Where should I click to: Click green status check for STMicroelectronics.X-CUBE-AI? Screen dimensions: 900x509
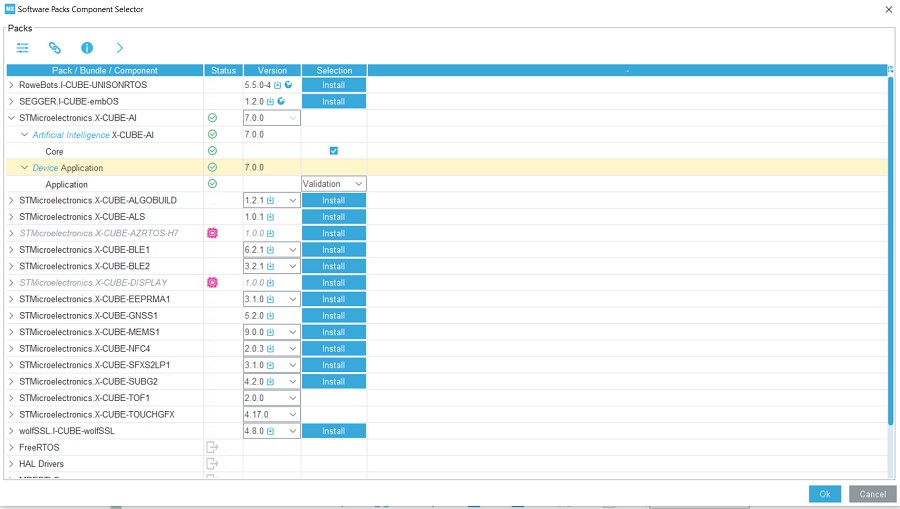[212, 118]
